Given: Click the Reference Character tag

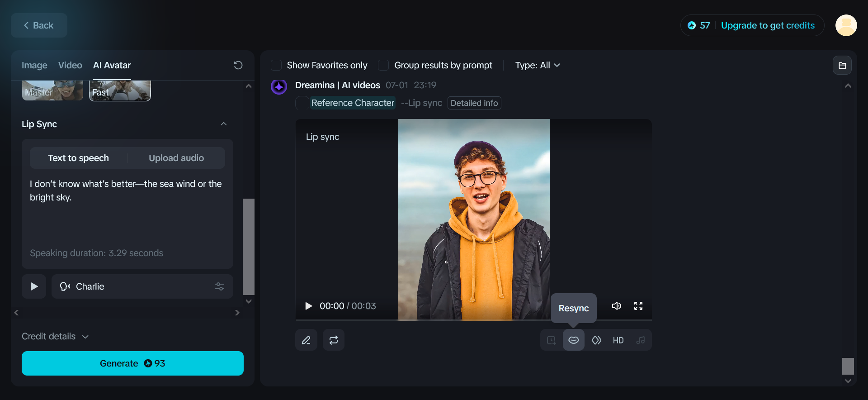Looking at the screenshot, I should pyautogui.click(x=353, y=103).
